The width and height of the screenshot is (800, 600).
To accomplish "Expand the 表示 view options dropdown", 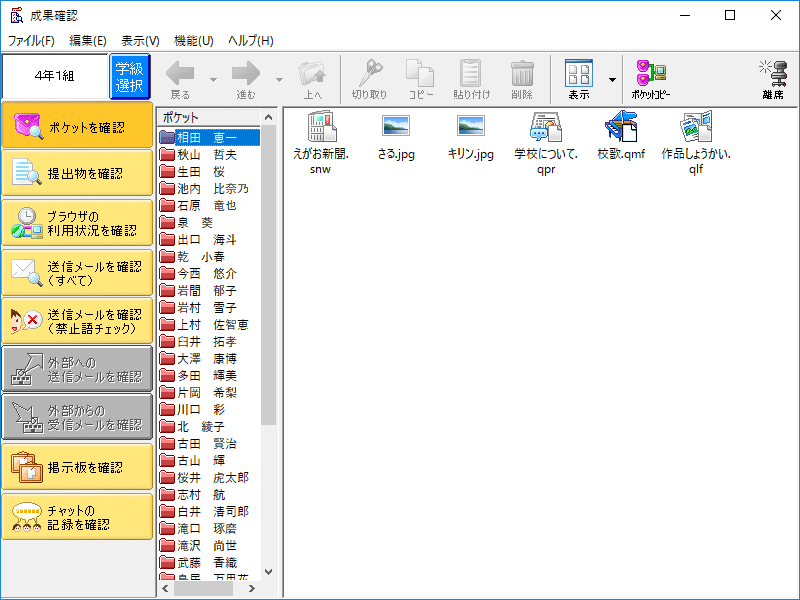I will click(612, 80).
